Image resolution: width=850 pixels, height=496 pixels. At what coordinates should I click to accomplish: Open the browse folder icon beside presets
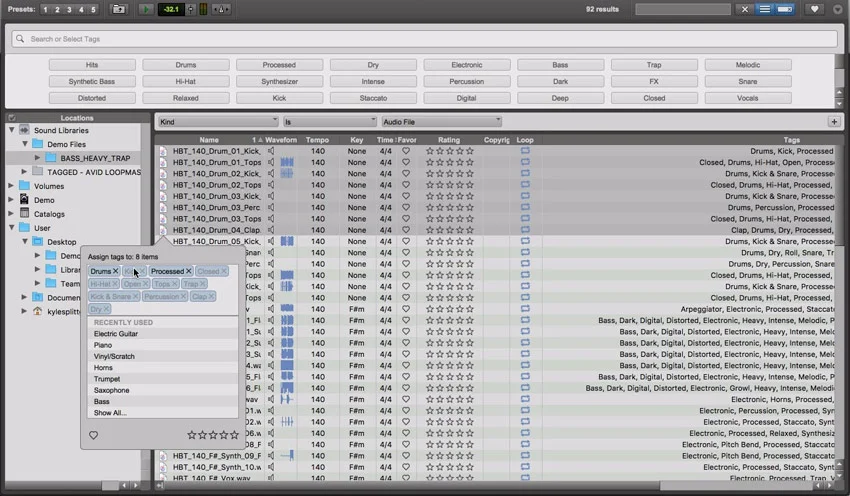pyautogui.click(x=118, y=9)
